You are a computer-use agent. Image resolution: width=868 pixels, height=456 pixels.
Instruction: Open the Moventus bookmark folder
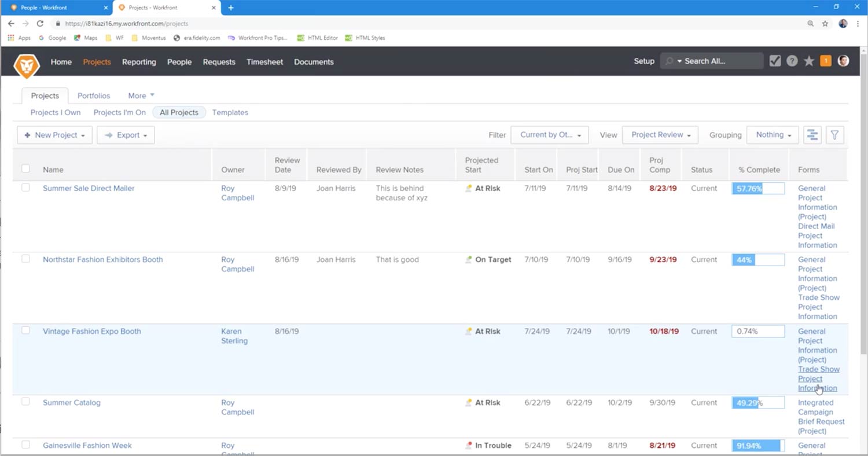coord(149,38)
